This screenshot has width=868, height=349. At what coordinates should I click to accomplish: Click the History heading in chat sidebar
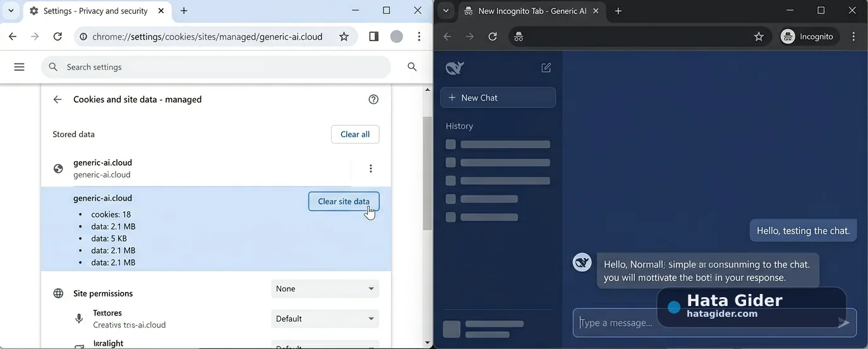(x=459, y=126)
